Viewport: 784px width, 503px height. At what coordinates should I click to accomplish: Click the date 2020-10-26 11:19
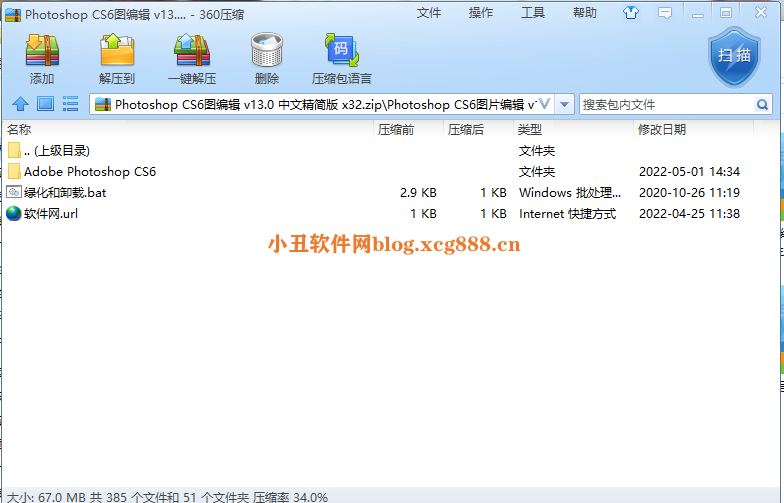[x=690, y=192]
